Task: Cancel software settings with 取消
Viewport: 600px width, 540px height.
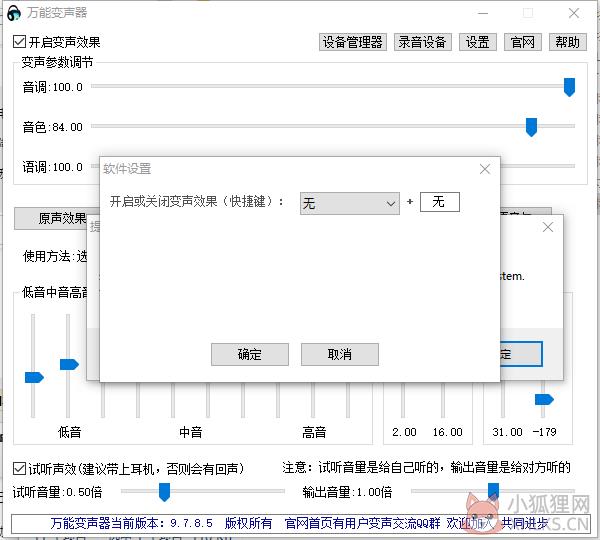Action: (340, 354)
